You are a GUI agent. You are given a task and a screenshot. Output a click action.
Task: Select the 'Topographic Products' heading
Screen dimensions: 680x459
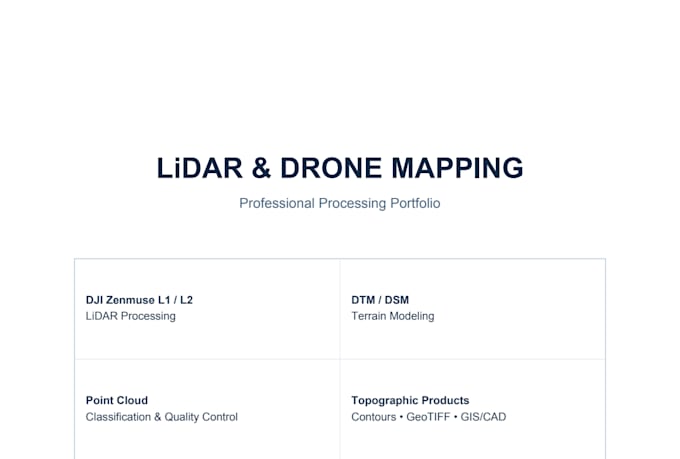[x=410, y=400]
